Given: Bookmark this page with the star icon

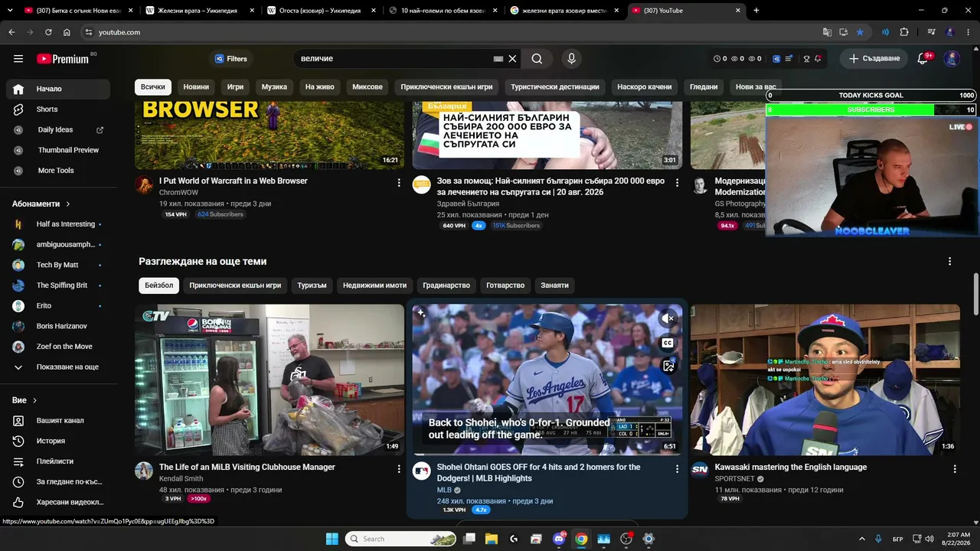Looking at the screenshot, I should point(861,32).
